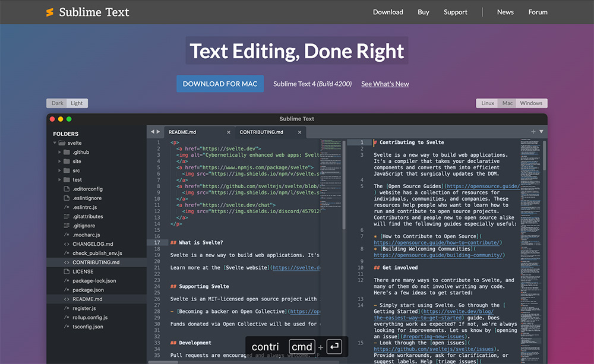594x364 pixels.
Task: Add a new tab with plus icon
Action: tap(533, 132)
